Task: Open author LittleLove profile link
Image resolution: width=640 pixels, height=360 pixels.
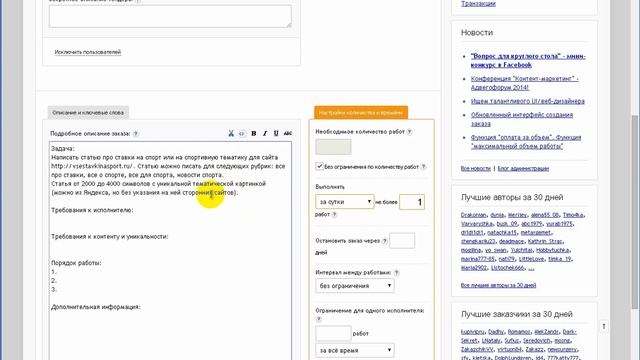Action: 531,259
